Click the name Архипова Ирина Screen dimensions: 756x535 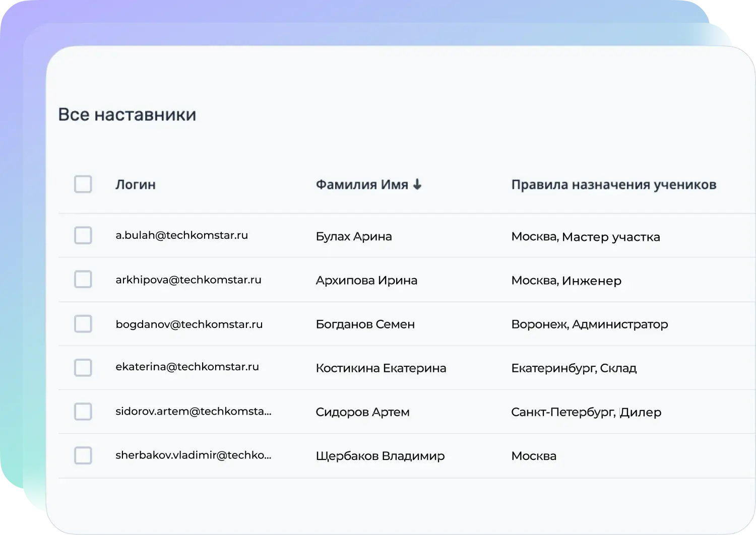tap(366, 280)
